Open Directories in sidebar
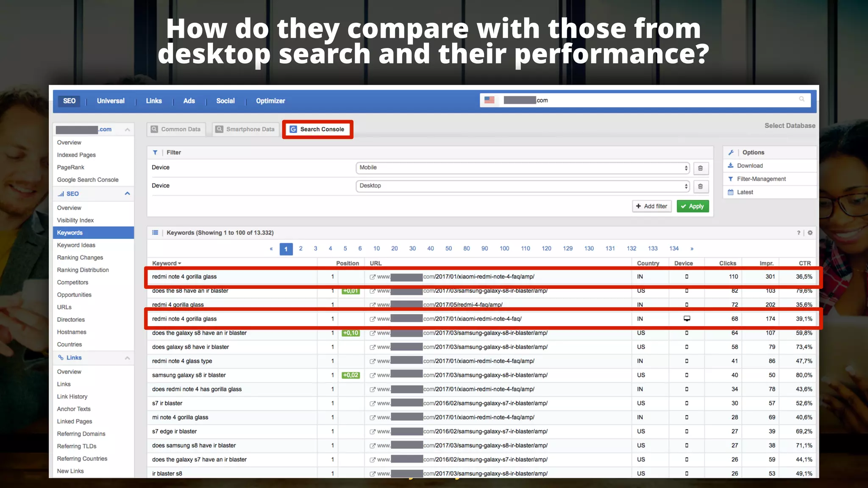 coord(71,319)
